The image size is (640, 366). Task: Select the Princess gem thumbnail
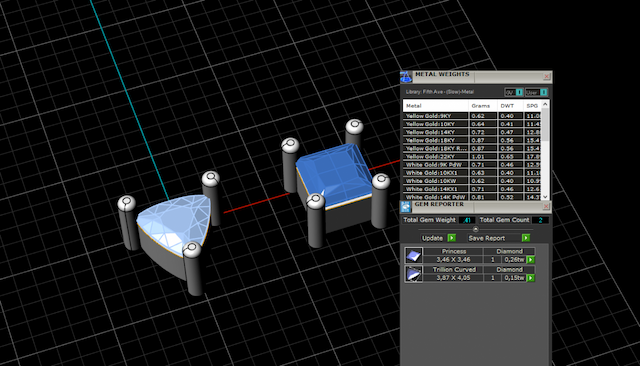click(x=413, y=255)
